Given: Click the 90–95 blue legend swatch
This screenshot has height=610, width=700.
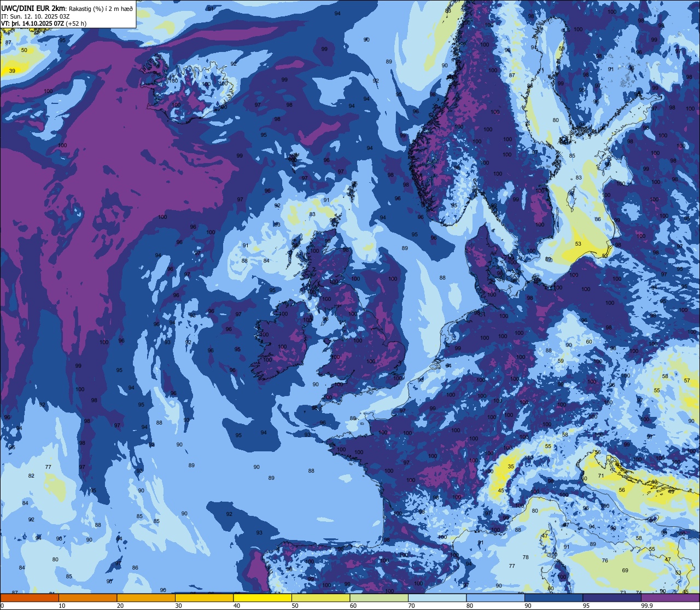Looking at the screenshot, I should [x=553, y=597].
